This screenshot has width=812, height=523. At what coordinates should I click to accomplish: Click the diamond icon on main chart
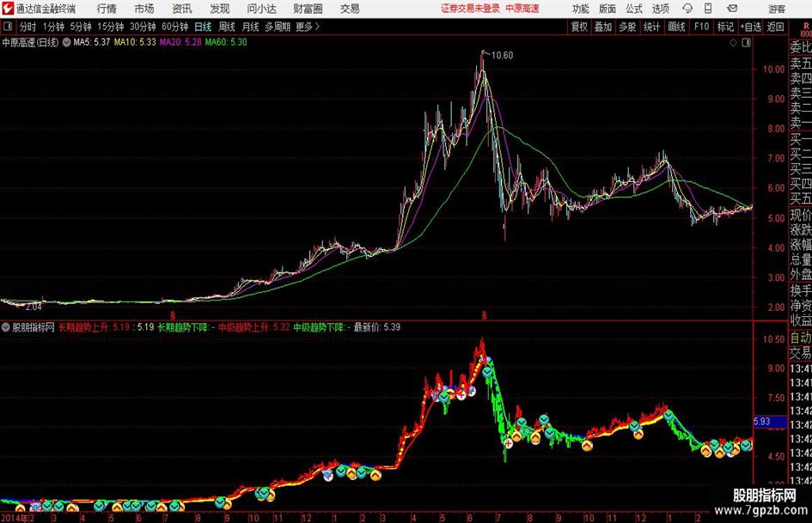point(733,43)
